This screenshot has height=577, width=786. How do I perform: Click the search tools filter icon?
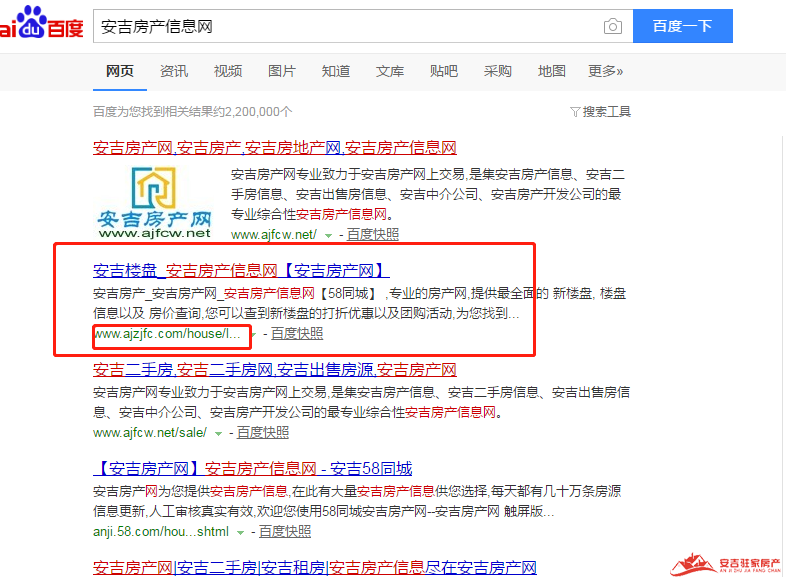(x=575, y=111)
